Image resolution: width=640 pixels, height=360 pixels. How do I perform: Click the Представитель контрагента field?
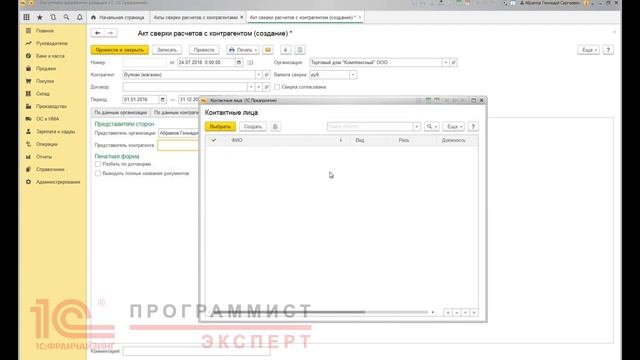(x=178, y=145)
